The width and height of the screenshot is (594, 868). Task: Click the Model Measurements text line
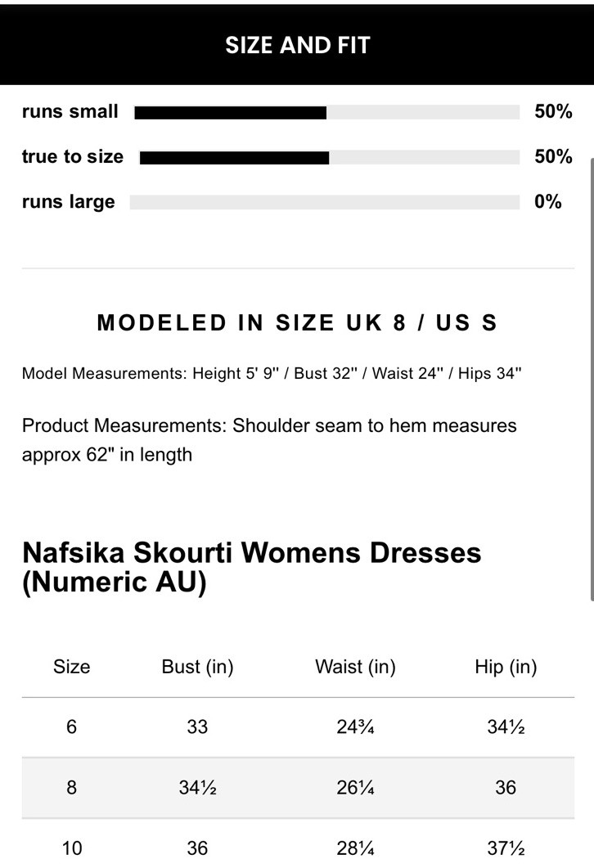tap(272, 374)
